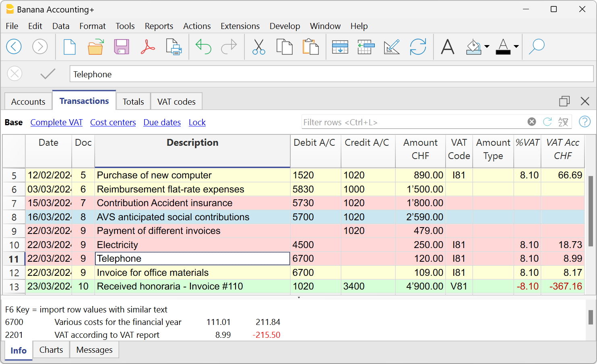Open the Print preview icon
Image resolution: width=597 pixels, height=364 pixels.
(x=174, y=47)
